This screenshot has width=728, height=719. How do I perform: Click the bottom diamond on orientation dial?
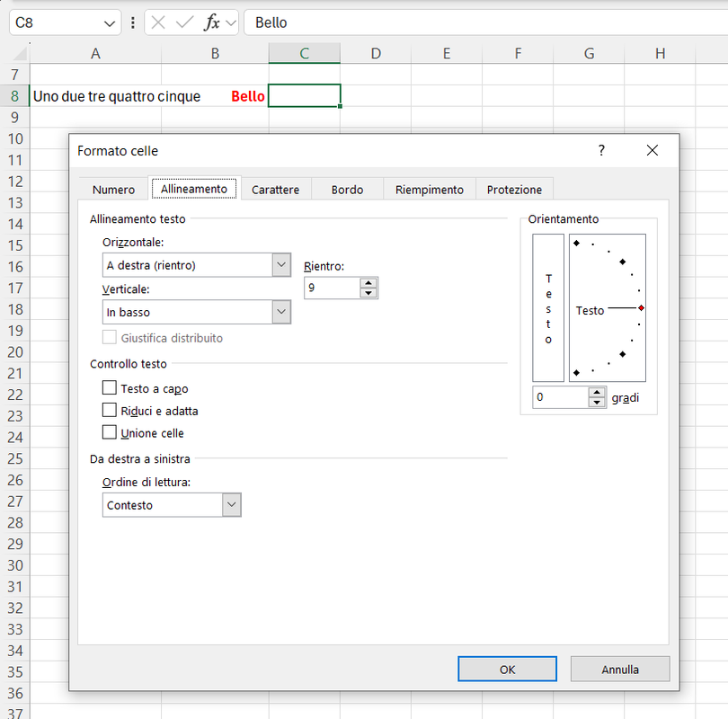pyautogui.click(x=577, y=373)
